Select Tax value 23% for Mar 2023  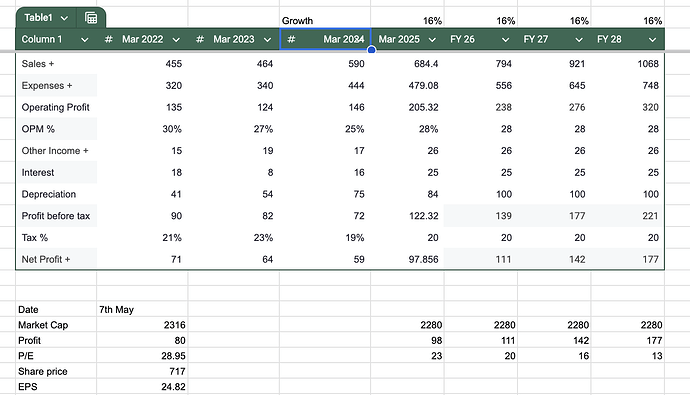coord(263,238)
